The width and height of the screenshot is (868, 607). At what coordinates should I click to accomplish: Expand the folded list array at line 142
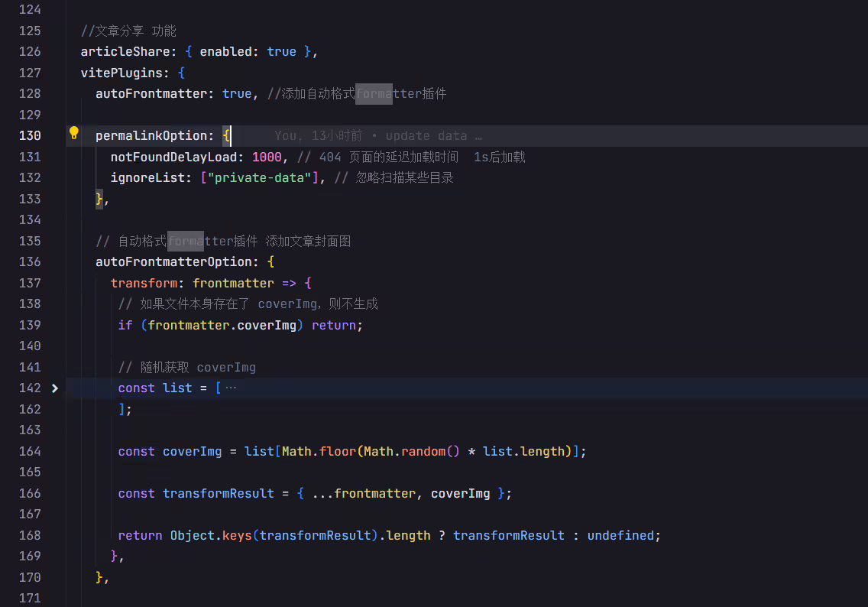point(55,388)
